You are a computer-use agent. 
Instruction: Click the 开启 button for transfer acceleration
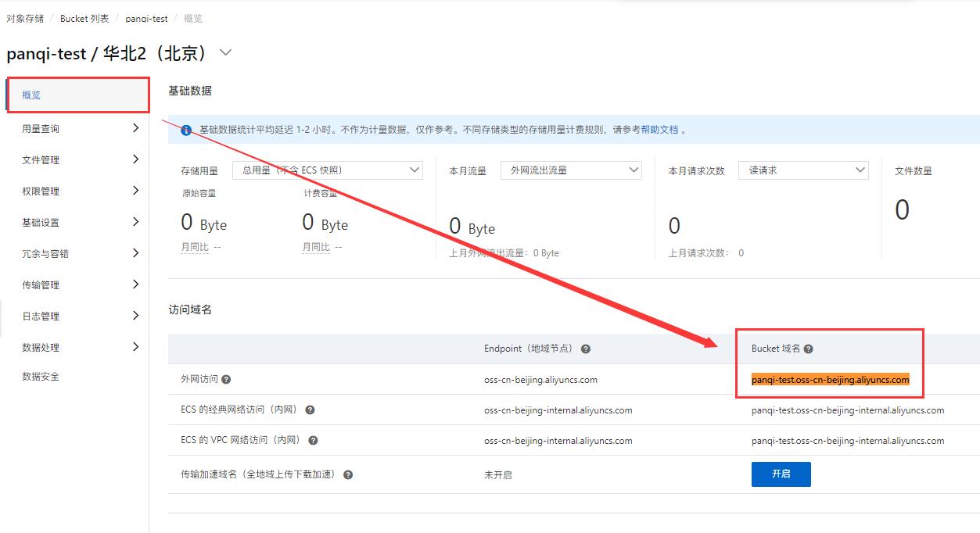[781, 474]
